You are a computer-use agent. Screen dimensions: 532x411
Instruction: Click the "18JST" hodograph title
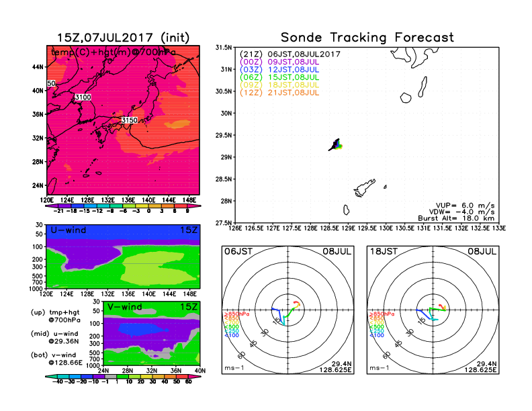pyautogui.click(x=384, y=252)
